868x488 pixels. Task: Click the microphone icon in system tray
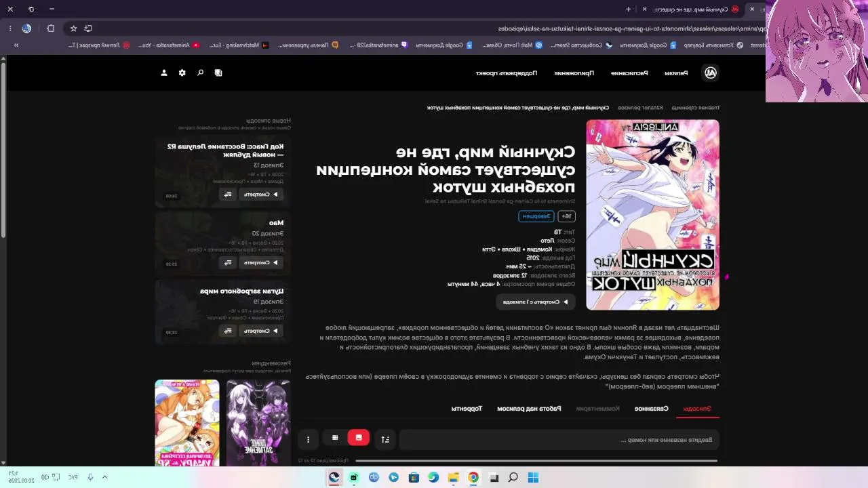click(x=90, y=477)
